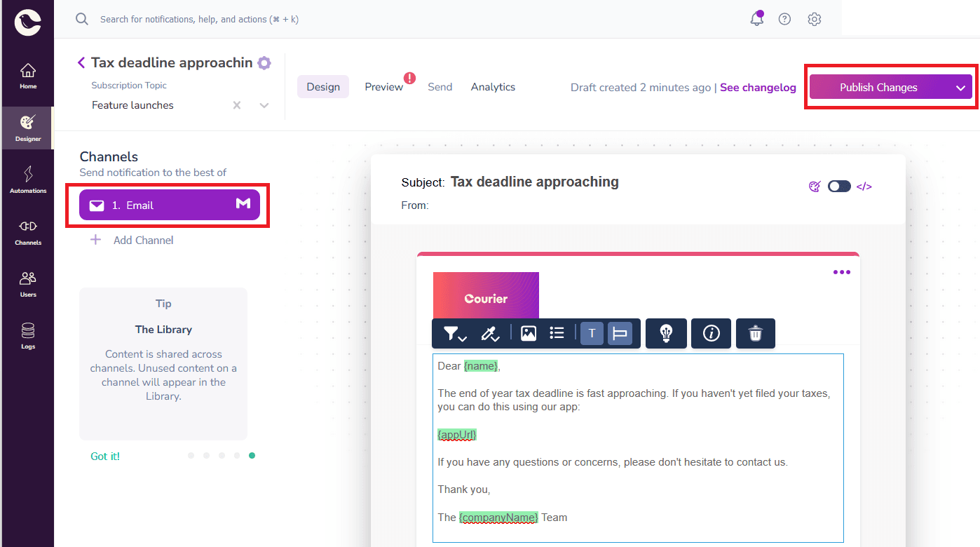Click the notification title Tax deadline approachin
Viewport: 980px width, 547px height.
coord(172,62)
